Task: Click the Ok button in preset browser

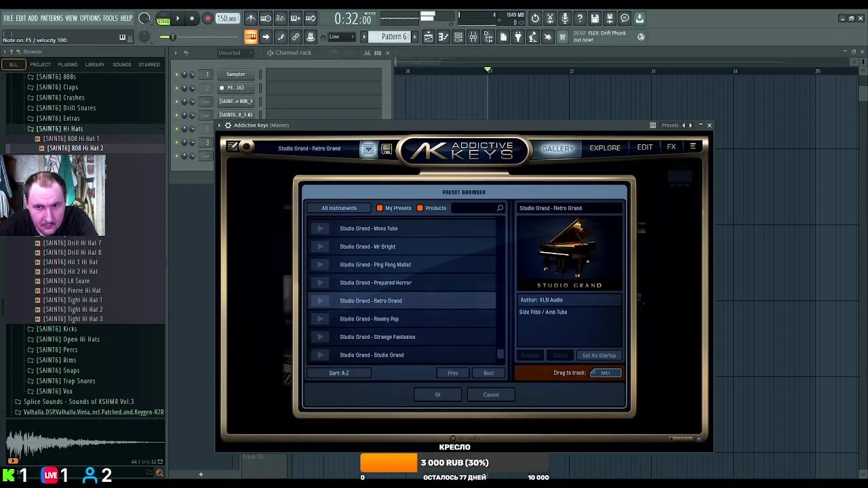Action: pos(437,394)
